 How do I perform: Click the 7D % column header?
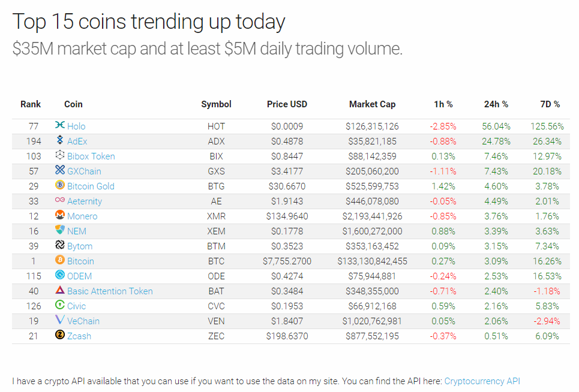[x=550, y=104]
